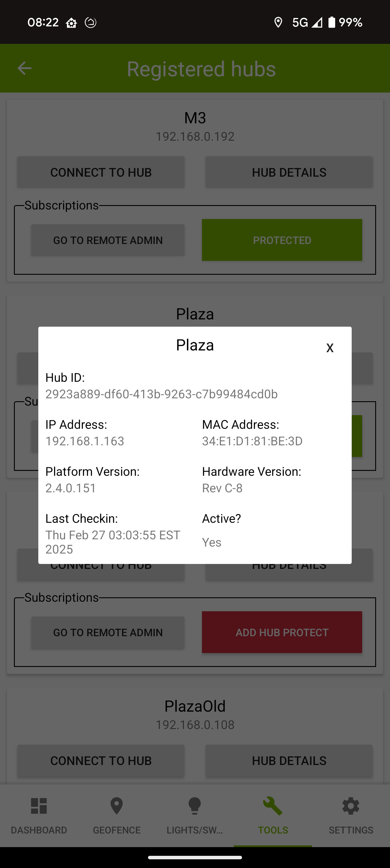Connect to the M3 hub

click(x=101, y=172)
